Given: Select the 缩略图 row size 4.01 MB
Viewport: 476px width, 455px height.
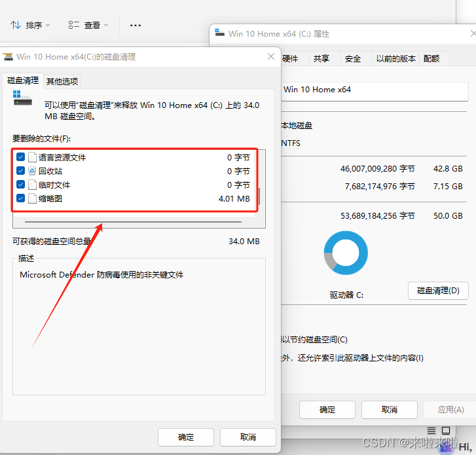Looking at the screenshot, I should 234,199.
